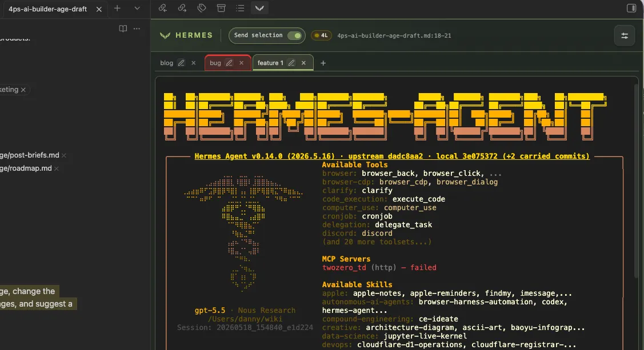Viewport: 644px width, 350px height.
Task: Click the Session 20260518_154840_e1d224 text
Action: (245, 327)
